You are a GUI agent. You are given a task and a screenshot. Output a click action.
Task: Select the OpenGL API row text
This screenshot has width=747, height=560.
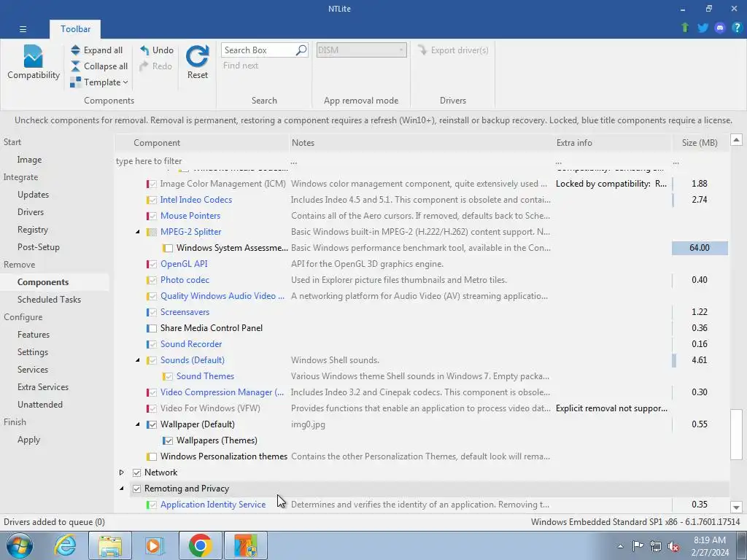pos(184,264)
